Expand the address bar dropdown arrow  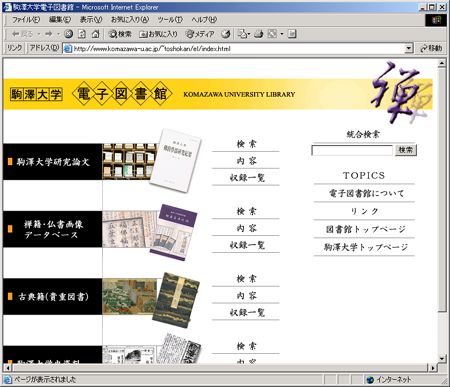click(x=409, y=48)
